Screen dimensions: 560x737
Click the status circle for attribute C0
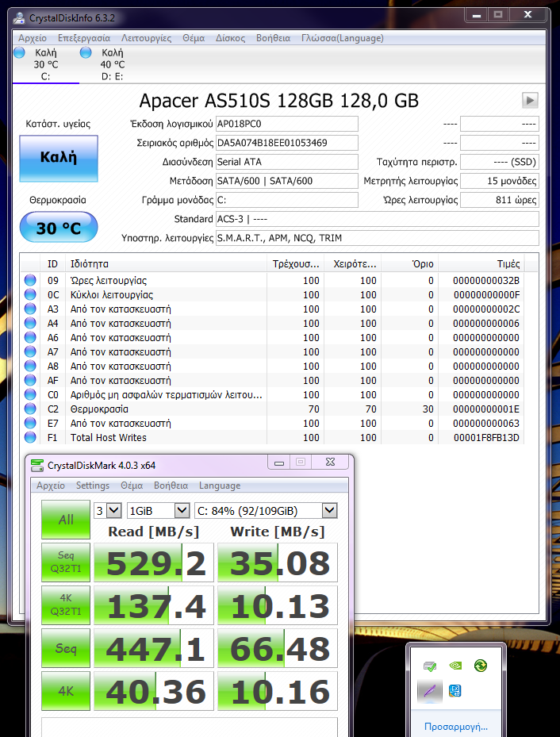point(30,395)
